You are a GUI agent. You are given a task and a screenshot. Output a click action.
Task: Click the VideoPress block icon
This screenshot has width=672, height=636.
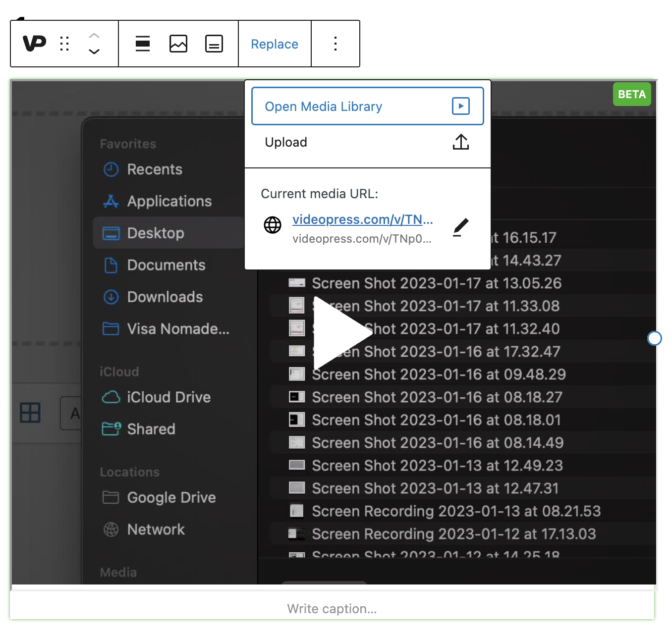tap(34, 44)
